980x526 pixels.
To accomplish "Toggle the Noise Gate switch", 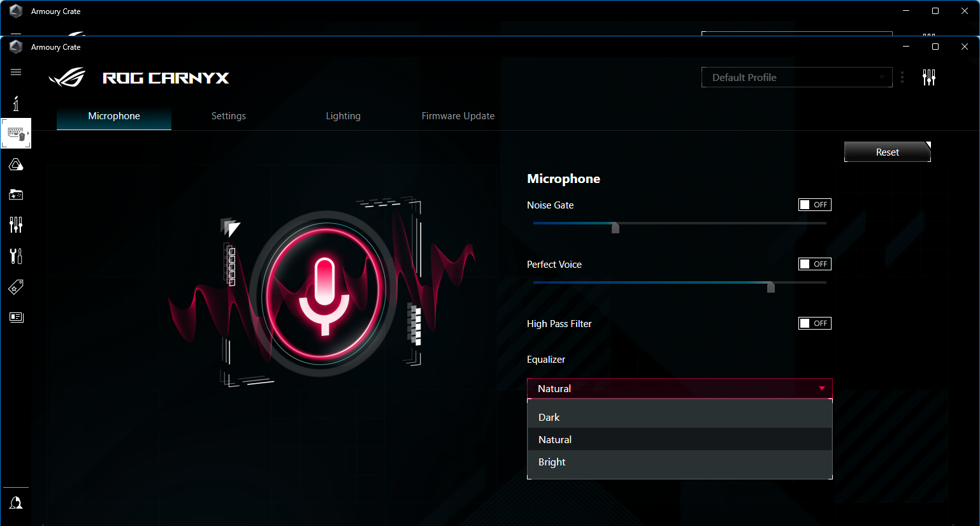I will pyautogui.click(x=815, y=205).
